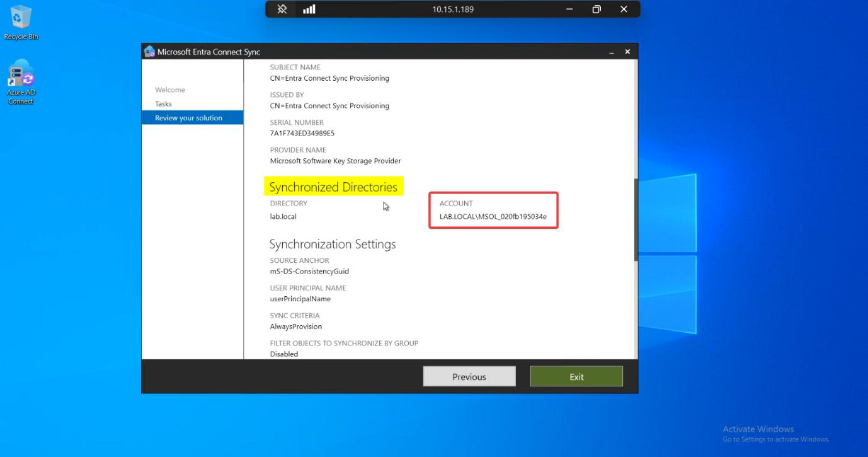Open the Recycle Bin desktop icon
868x457 pixels.
click(21, 23)
